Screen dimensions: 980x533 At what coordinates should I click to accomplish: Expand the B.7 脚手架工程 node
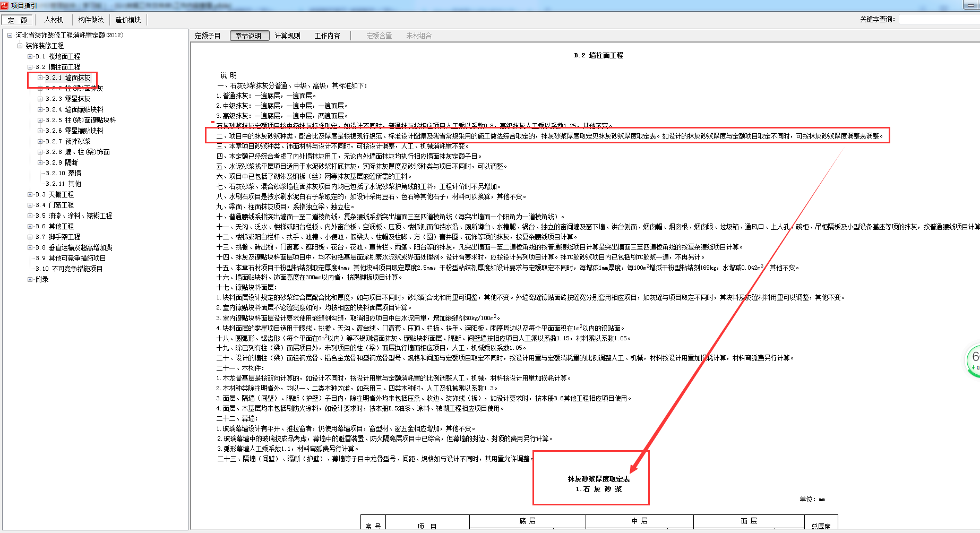pyautogui.click(x=30, y=237)
